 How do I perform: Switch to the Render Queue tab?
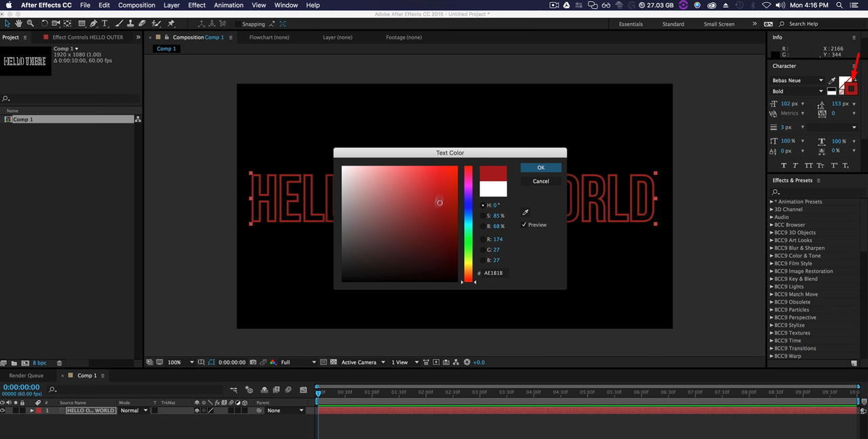tap(26, 375)
